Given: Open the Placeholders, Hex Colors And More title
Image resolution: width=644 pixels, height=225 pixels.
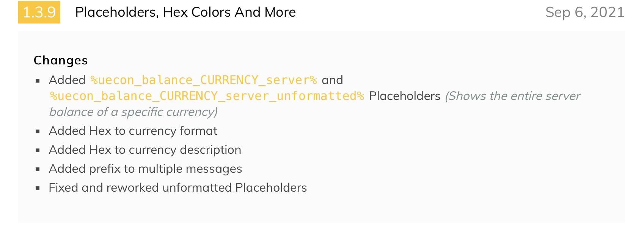Looking at the screenshot, I should [185, 12].
